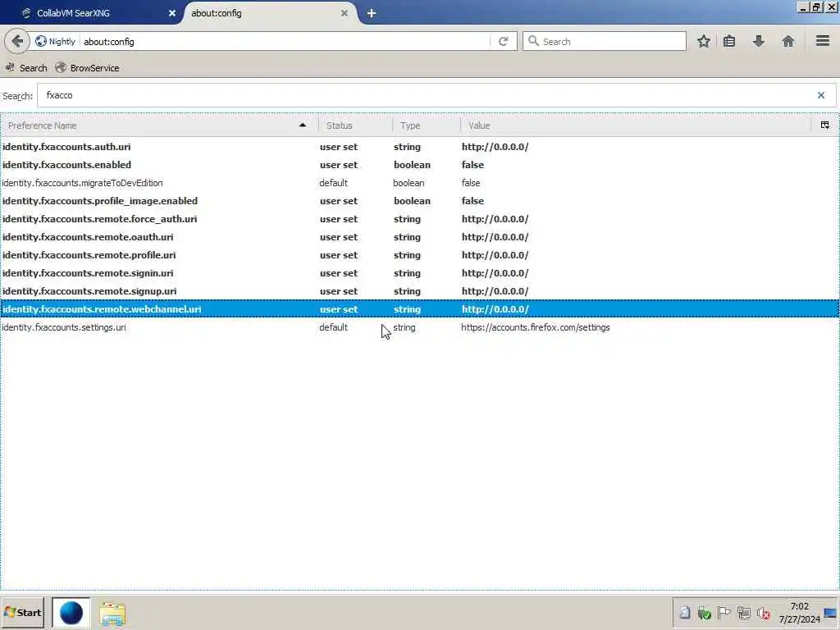Select identity.fxaccounts.migrateToDevEdition preference
840x630 pixels.
point(419,183)
